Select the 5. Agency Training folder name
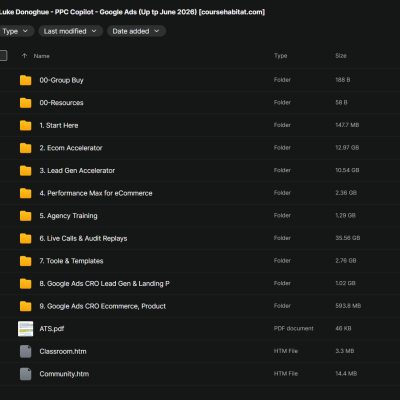400x400 pixels. pyautogui.click(x=68, y=216)
